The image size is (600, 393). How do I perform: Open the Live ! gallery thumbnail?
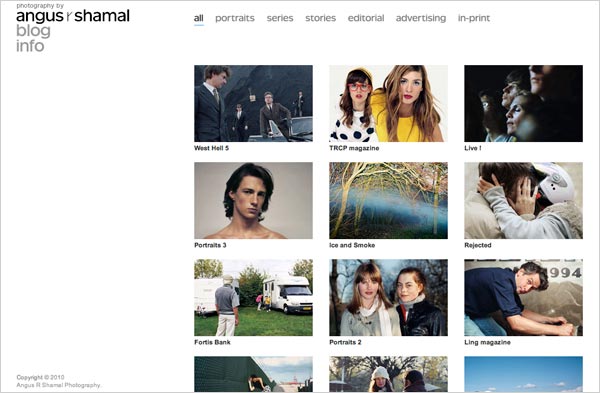pyautogui.click(x=523, y=103)
